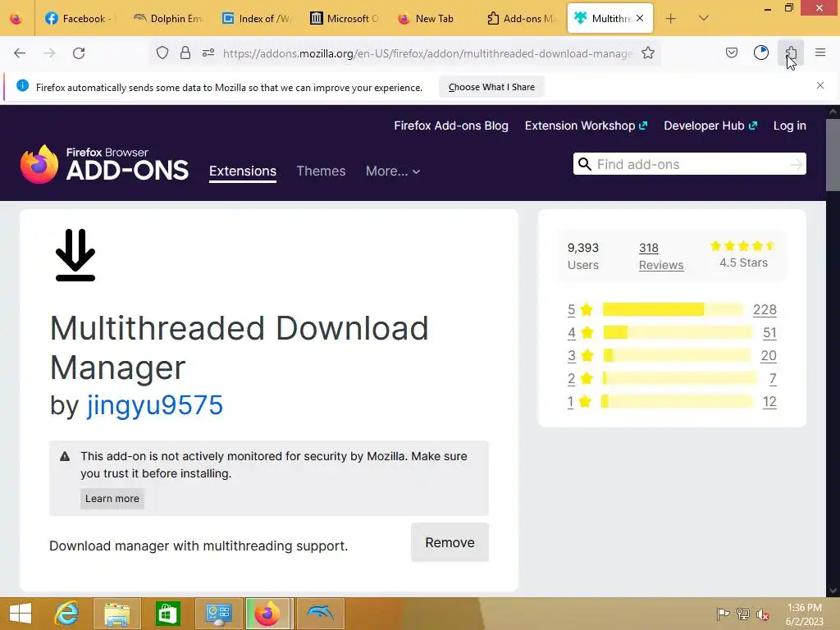The height and width of the screenshot is (630, 840).
Task: Click the info icon in notification bar
Action: point(22,85)
